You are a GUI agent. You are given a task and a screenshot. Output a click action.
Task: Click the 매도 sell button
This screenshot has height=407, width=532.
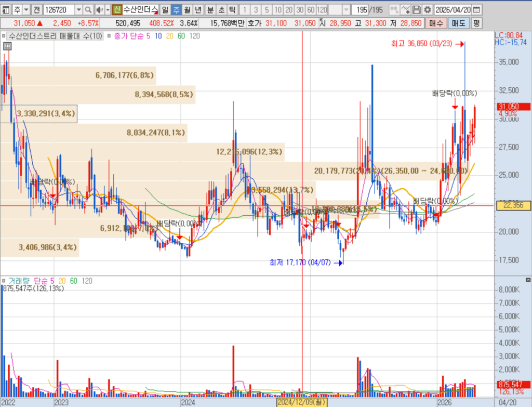(x=458, y=23)
